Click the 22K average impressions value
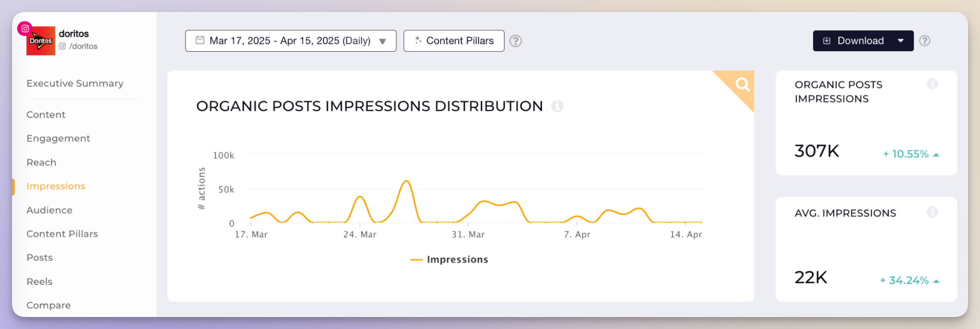 [x=811, y=277]
